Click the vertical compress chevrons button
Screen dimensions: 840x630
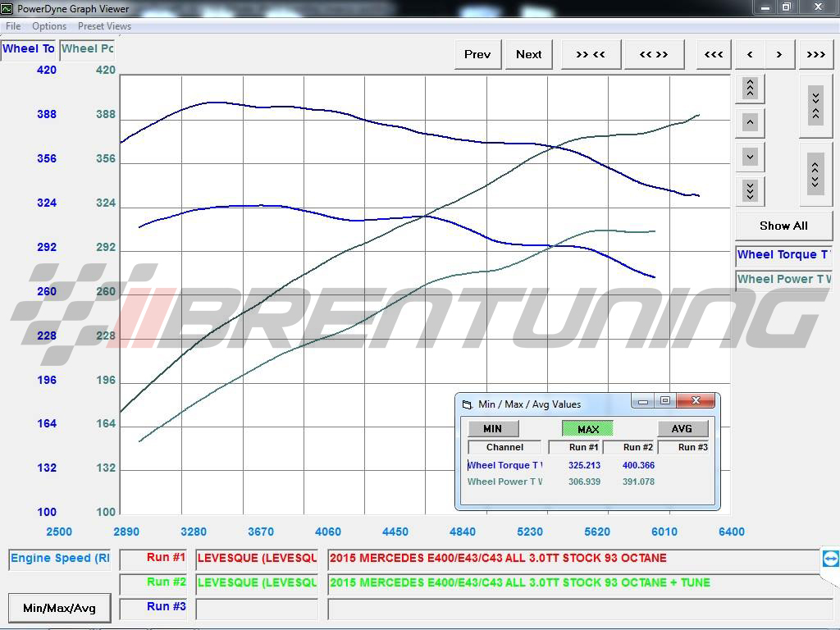(x=815, y=106)
